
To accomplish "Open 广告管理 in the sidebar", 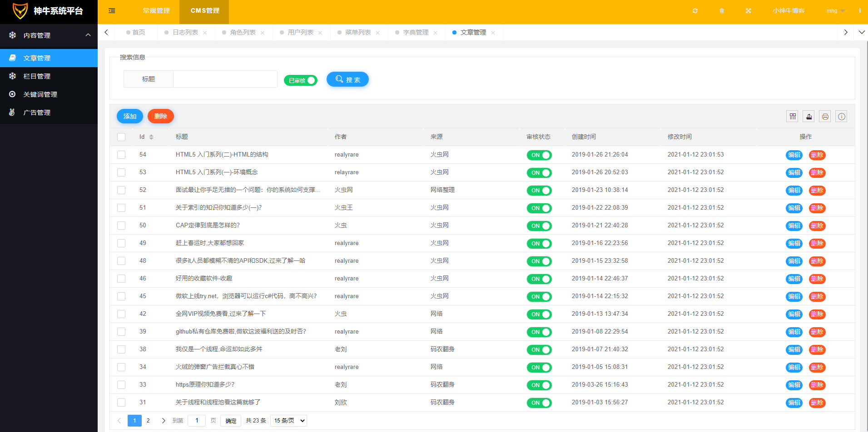I will point(49,113).
